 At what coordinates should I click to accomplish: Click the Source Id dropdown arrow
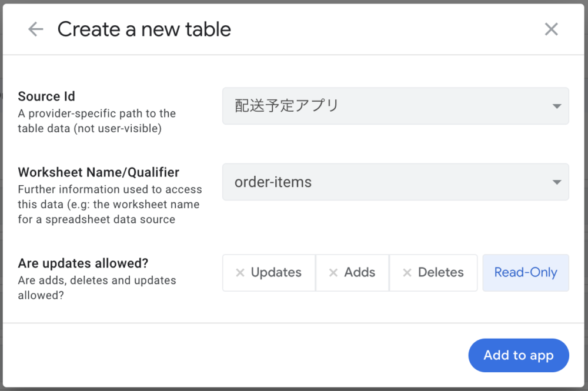click(x=556, y=106)
